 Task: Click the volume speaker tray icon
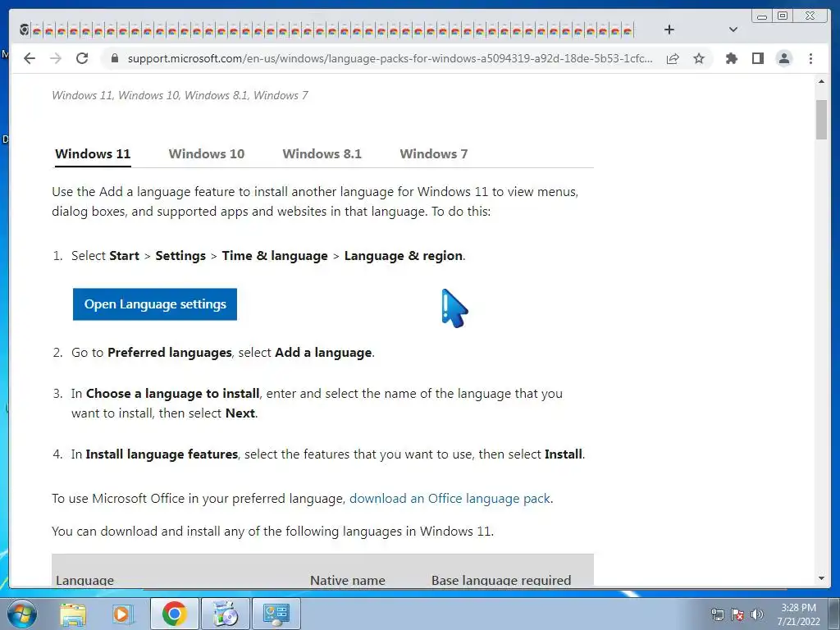click(x=757, y=614)
